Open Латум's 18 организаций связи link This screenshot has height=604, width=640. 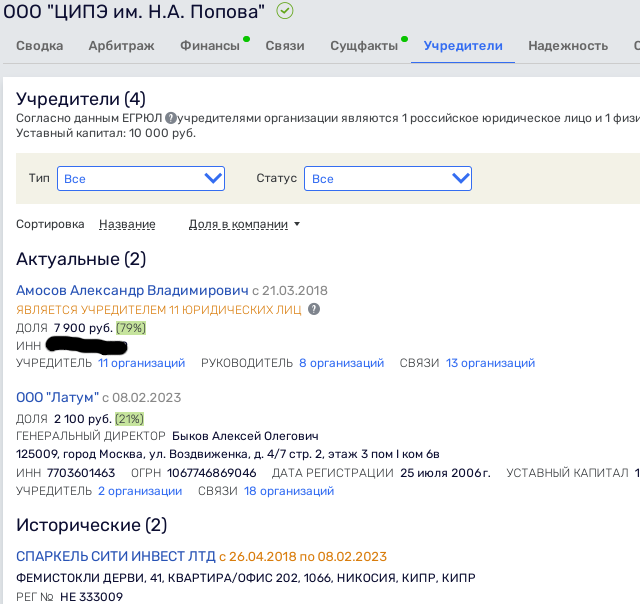coord(289,491)
